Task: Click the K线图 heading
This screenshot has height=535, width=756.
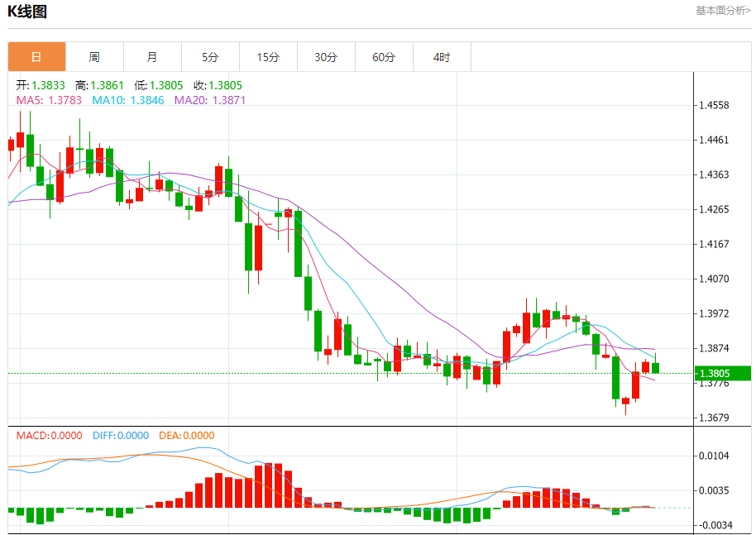Action: (x=27, y=11)
